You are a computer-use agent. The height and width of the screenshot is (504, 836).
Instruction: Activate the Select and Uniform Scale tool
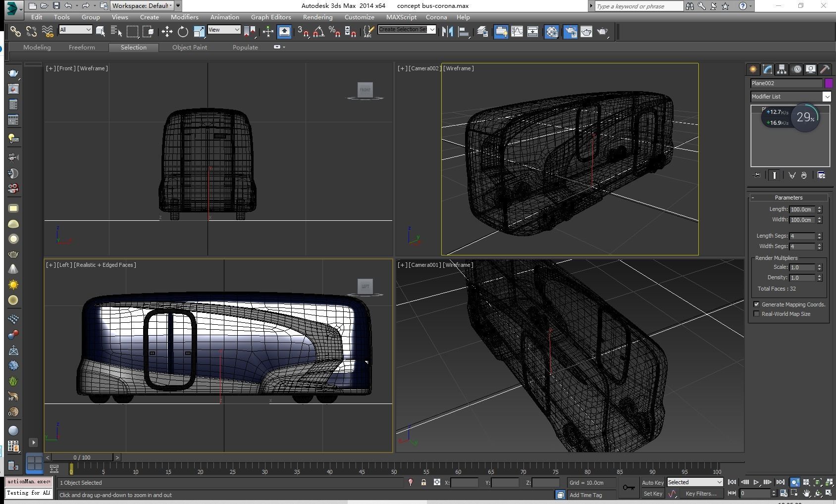(x=199, y=31)
